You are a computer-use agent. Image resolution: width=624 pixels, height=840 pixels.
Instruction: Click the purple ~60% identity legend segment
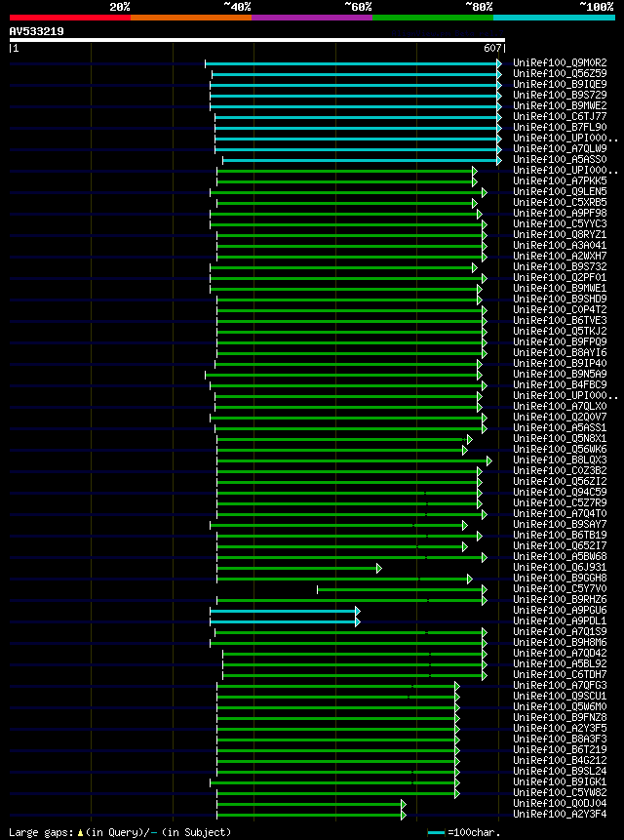click(312, 18)
